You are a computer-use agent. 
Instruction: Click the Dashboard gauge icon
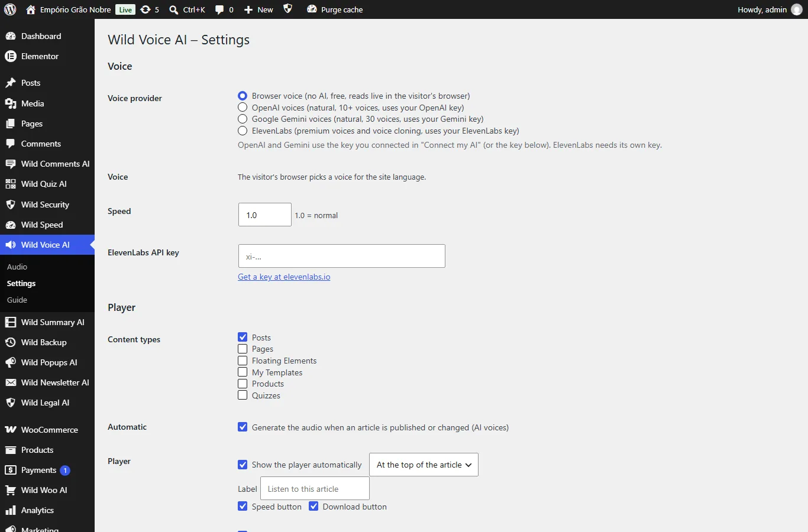[x=11, y=36]
